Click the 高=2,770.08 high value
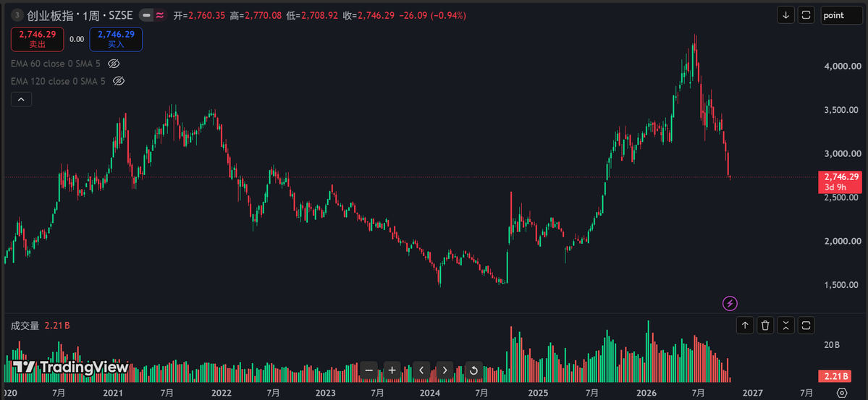 pos(256,15)
